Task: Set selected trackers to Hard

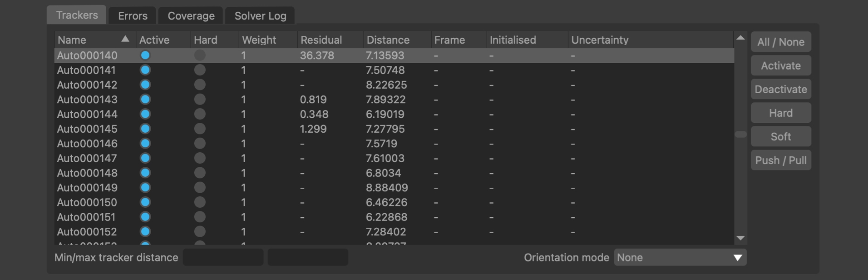Action: click(781, 113)
